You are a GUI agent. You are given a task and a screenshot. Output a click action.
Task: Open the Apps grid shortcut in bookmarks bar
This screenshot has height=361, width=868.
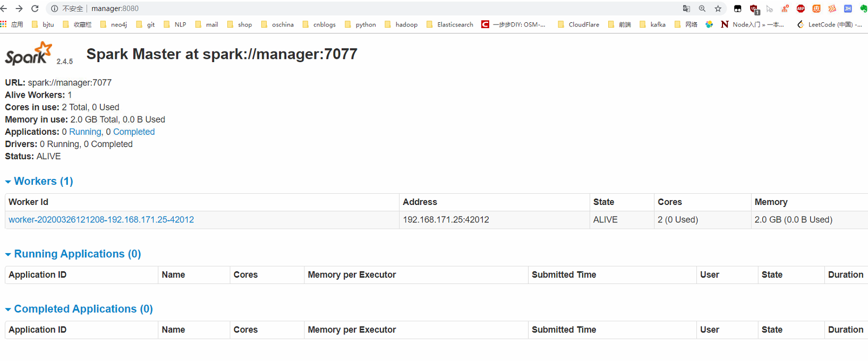pos(12,24)
